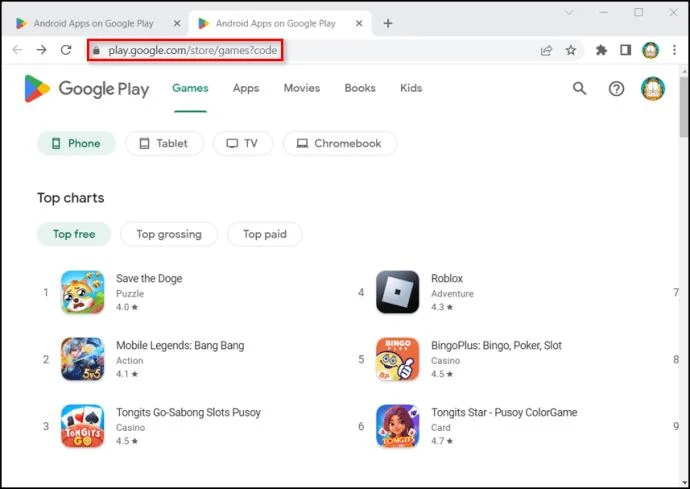Click the Top charts heading

coord(70,198)
